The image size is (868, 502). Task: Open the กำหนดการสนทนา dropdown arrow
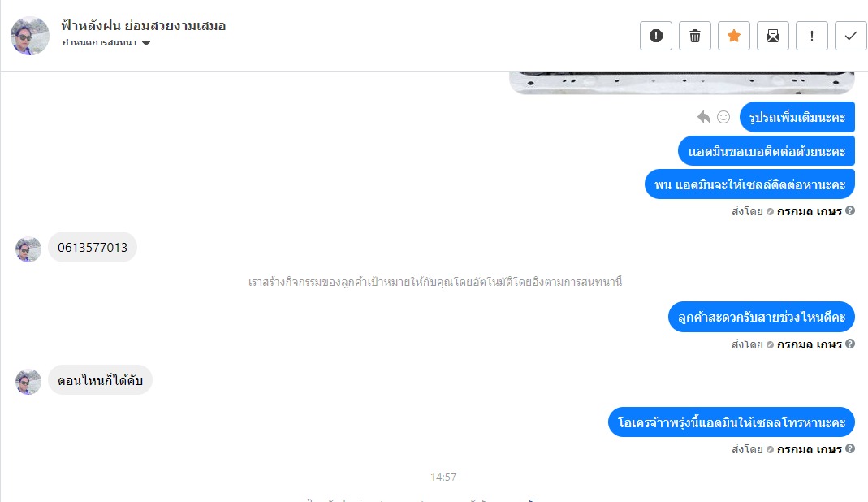146,43
